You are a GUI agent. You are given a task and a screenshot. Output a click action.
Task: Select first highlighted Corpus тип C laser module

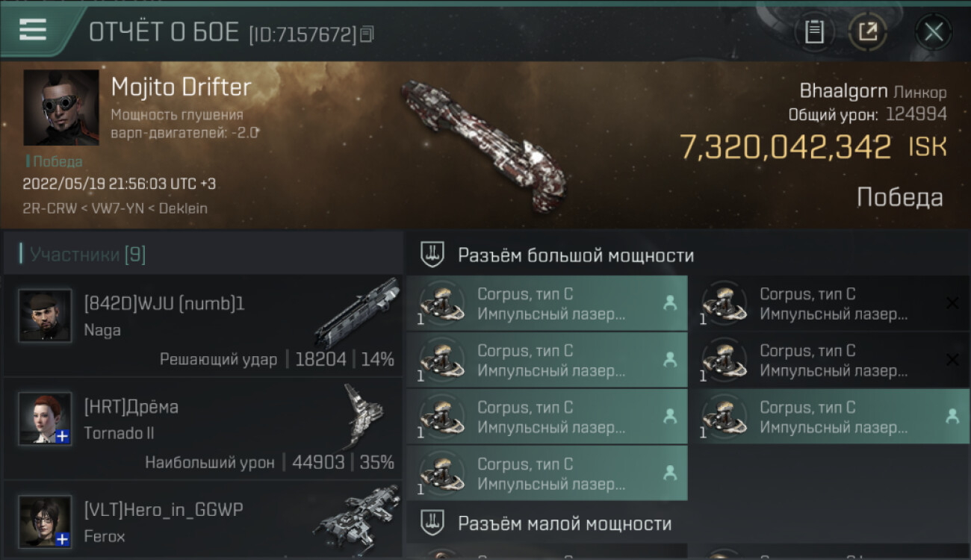coord(547,304)
